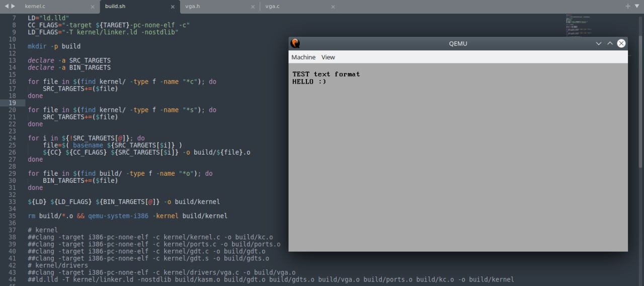Click the '${LD} ${LD_FLAGS}' link command line
The width and height of the screenshot is (644, 286).
(x=124, y=201)
